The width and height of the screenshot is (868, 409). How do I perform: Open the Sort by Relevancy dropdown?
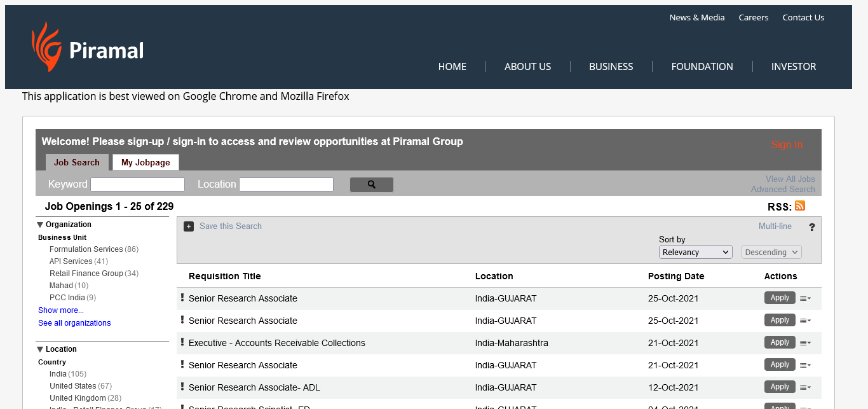point(695,253)
